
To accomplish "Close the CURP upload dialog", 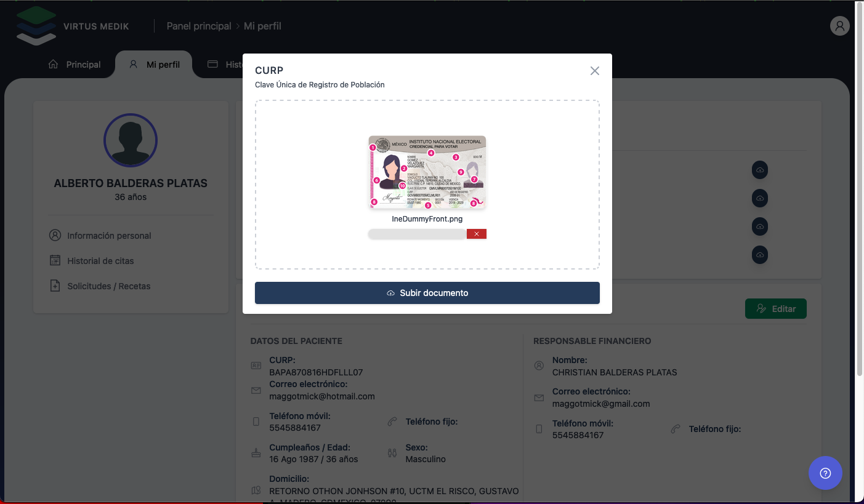I will [x=594, y=71].
